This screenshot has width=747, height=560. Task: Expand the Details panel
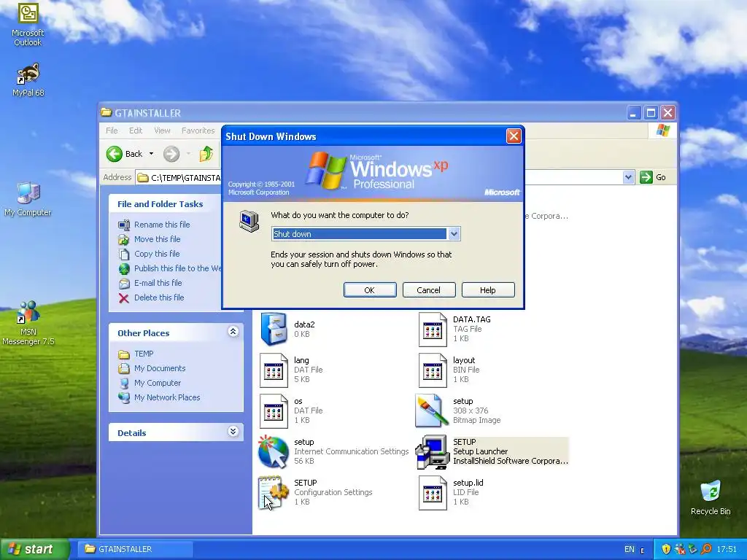(233, 432)
